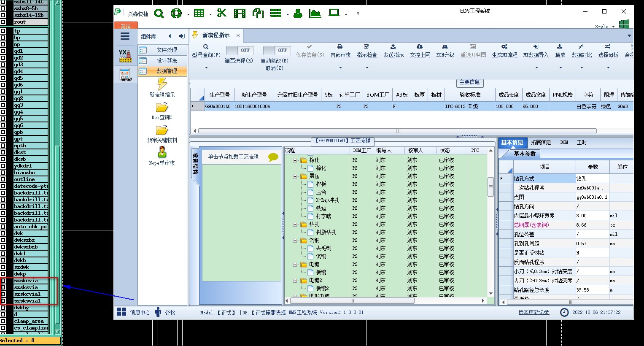644x346 pixels.
Task: Click 指示检查 checkmark tool
Action: pyautogui.click(x=367, y=51)
